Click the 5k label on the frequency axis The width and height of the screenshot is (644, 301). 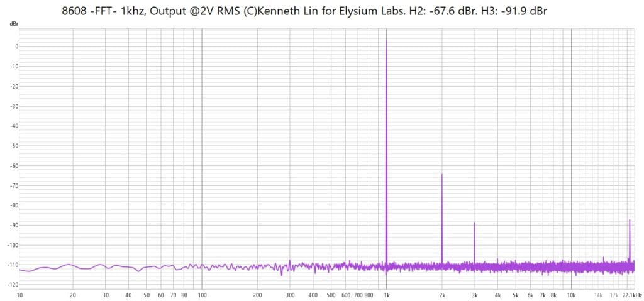(x=516, y=295)
